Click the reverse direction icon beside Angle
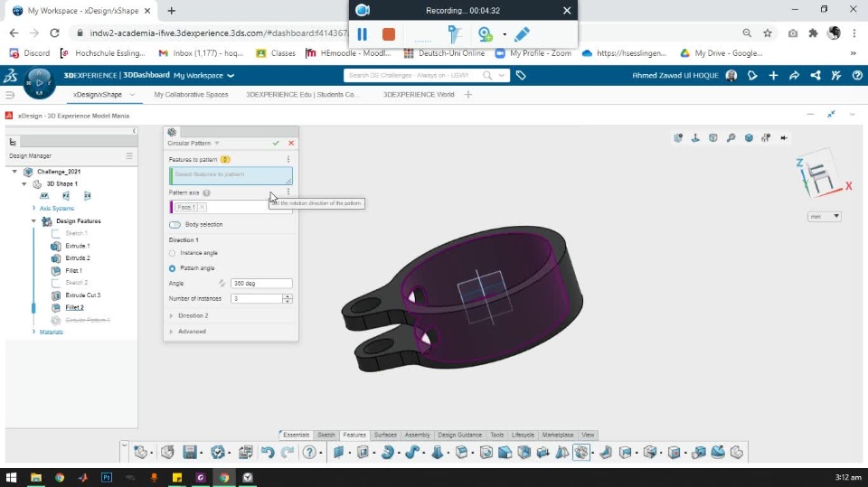The height and width of the screenshot is (487, 868). tap(222, 284)
